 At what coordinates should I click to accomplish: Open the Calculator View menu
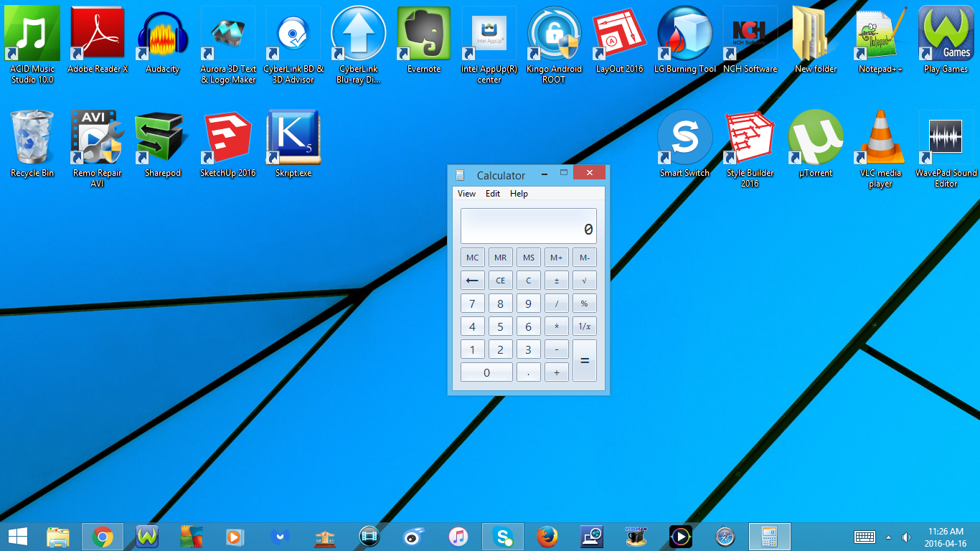pyautogui.click(x=466, y=194)
